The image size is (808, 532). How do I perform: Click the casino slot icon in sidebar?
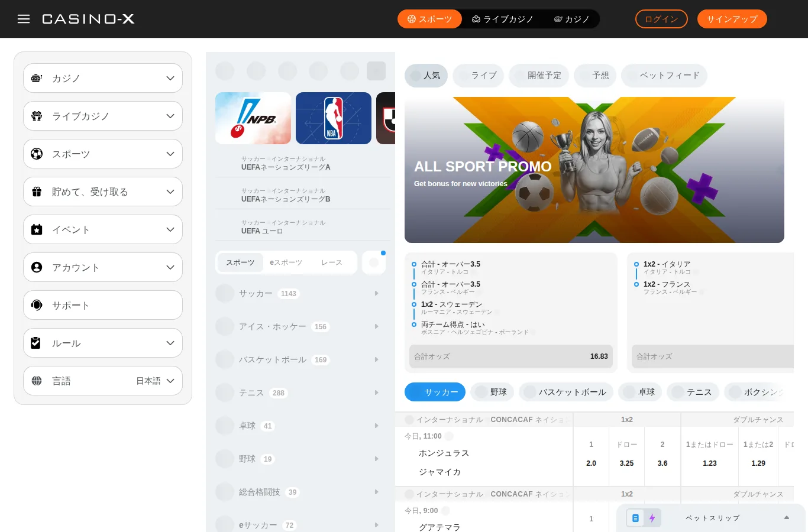[37, 78]
